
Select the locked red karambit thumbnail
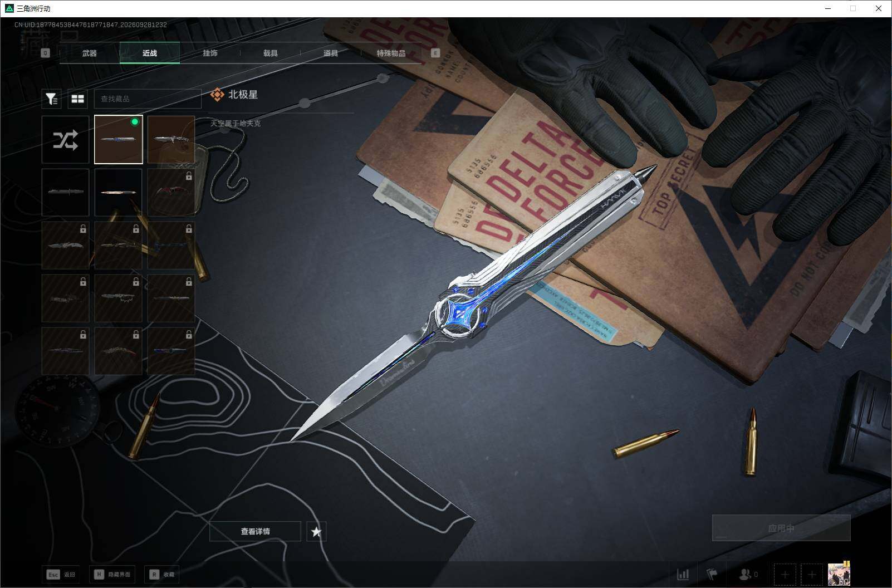click(171, 192)
